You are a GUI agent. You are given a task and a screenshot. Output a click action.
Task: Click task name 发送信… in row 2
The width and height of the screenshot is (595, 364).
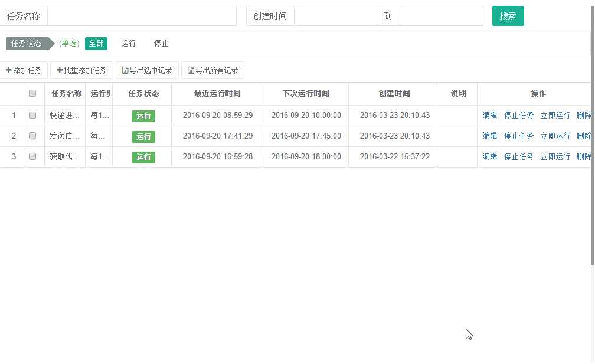64,136
